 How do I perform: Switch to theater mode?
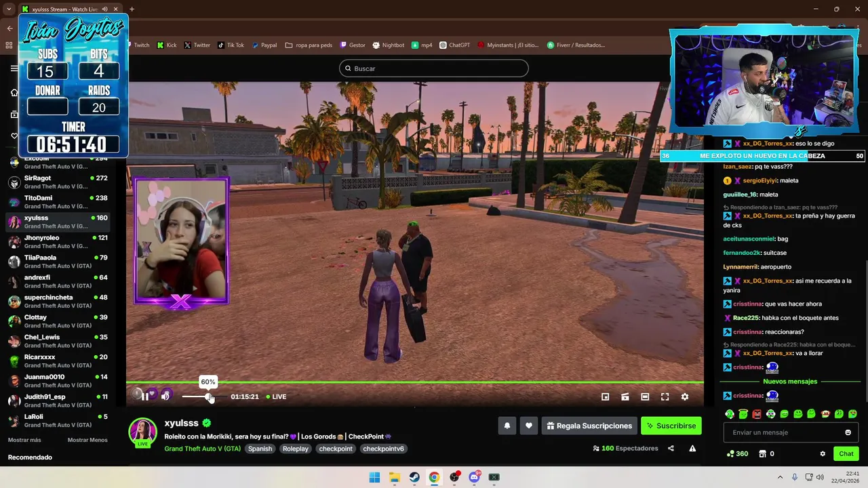pyautogui.click(x=645, y=396)
